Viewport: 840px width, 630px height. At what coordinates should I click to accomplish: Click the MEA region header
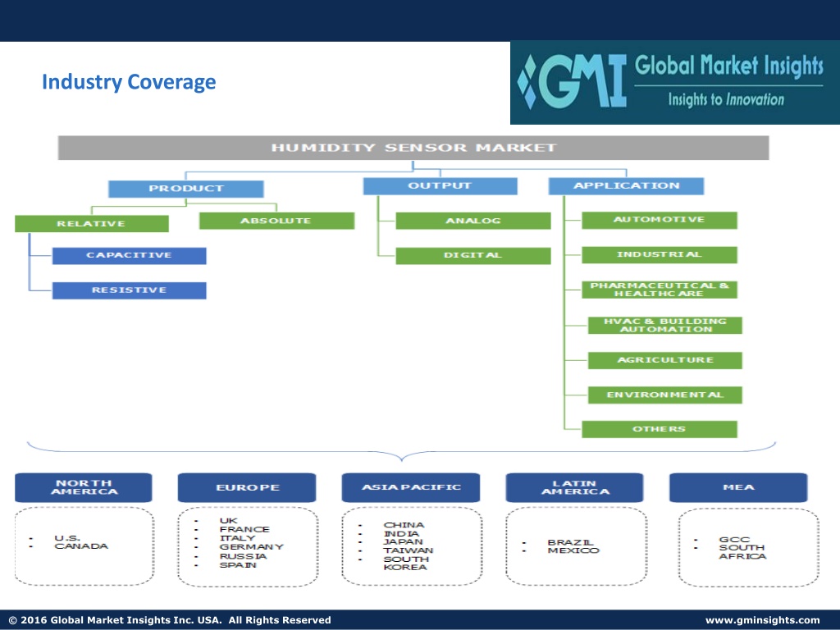[738, 487]
